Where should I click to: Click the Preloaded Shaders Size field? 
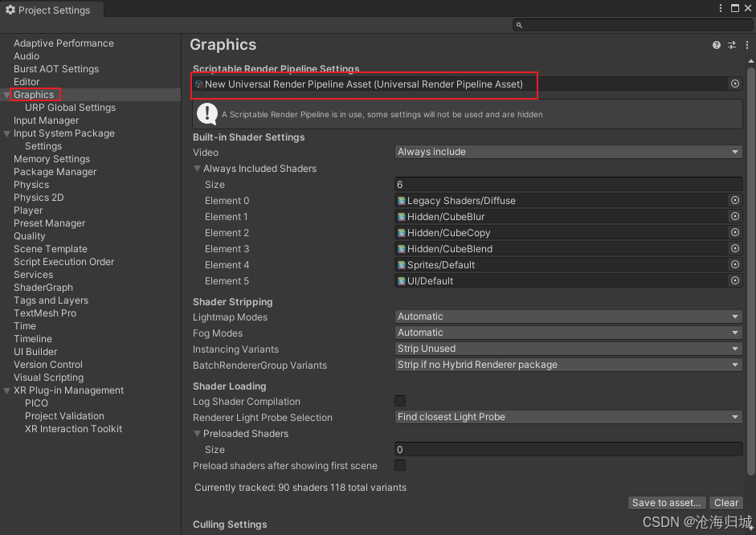569,450
